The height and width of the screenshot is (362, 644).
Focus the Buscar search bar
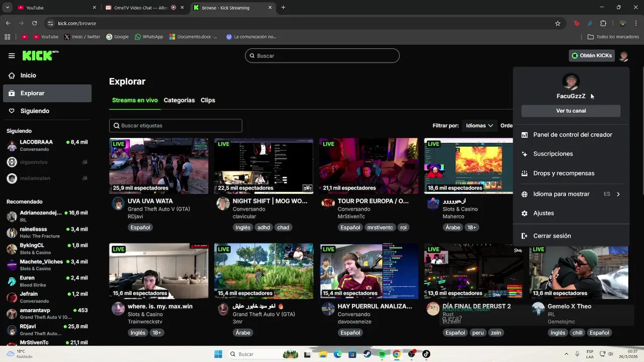click(x=322, y=56)
